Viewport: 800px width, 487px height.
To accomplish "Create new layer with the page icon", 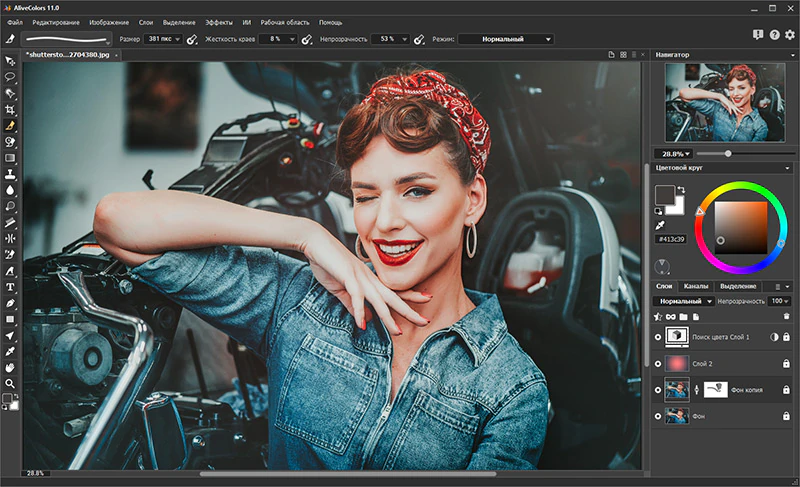I will click(x=695, y=317).
